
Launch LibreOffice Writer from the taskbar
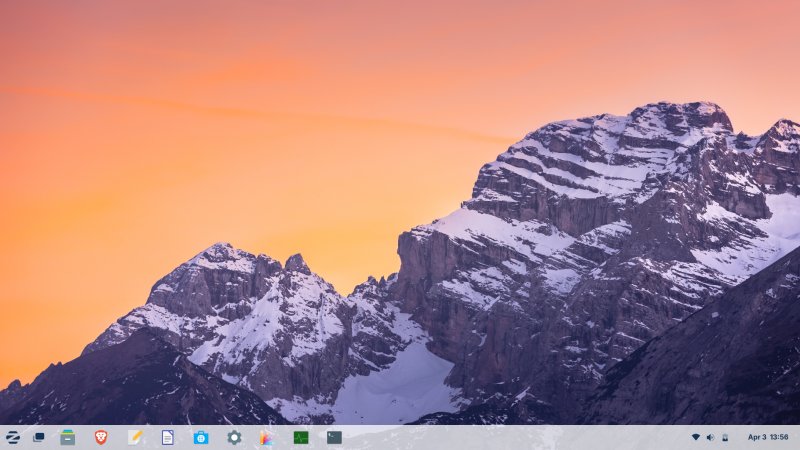point(168,437)
